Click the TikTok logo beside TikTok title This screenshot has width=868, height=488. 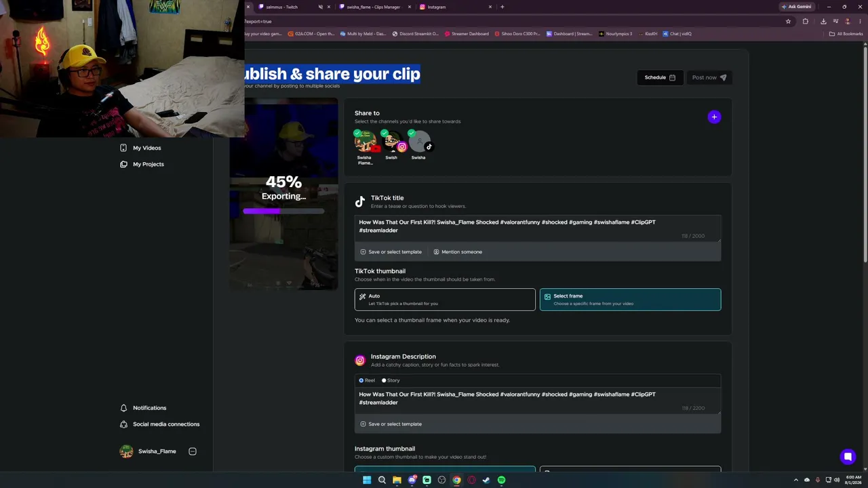[x=360, y=201]
